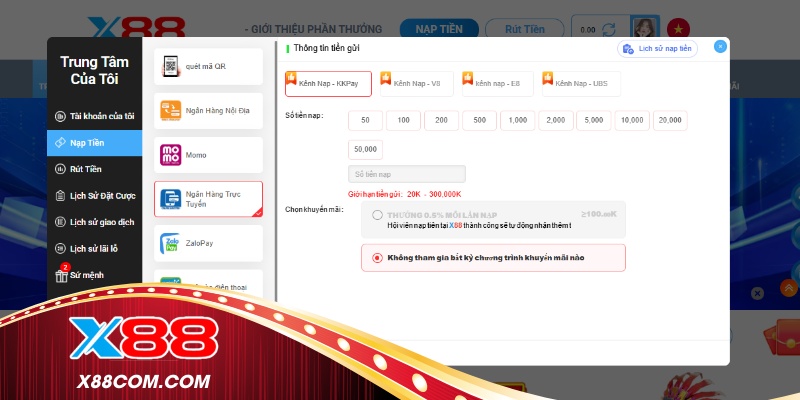Choose the 500 deposit amount
The height and width of the screenshot is (400, 800).
[x=480, y=120]
